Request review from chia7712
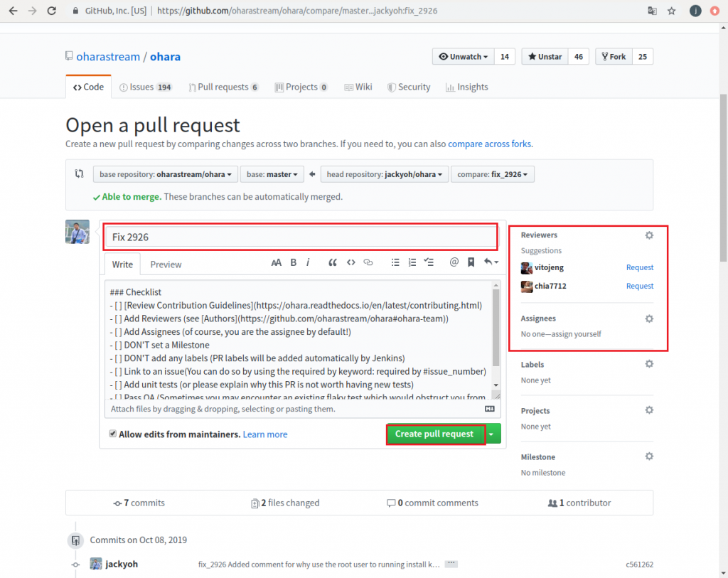 click(639, 286)
